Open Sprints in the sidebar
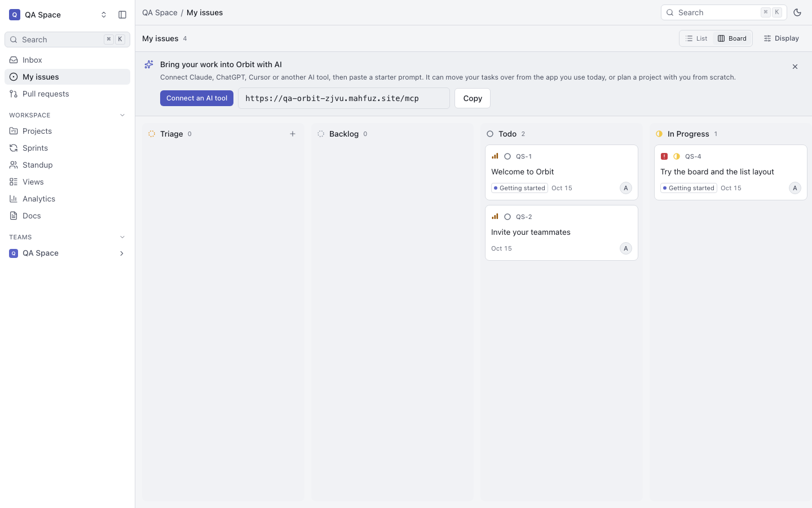This screenshot has width=812, height=508. (67, 148)
